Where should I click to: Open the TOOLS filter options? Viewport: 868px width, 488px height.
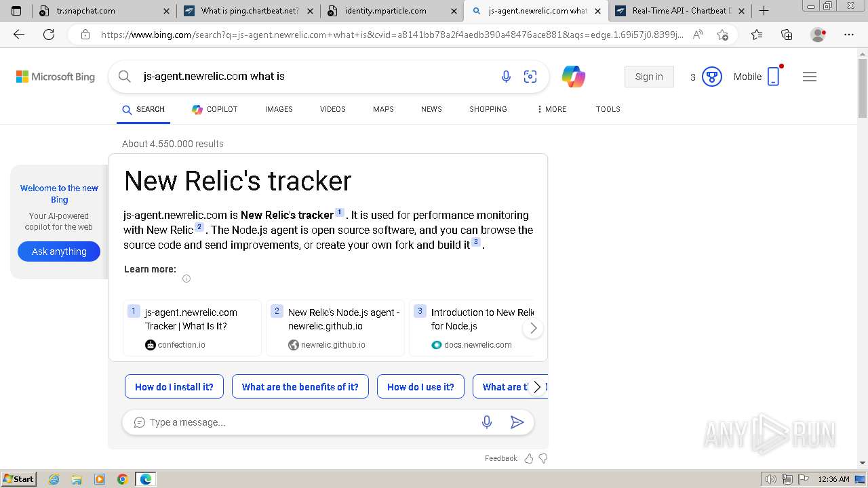click(x=608, y=109)
